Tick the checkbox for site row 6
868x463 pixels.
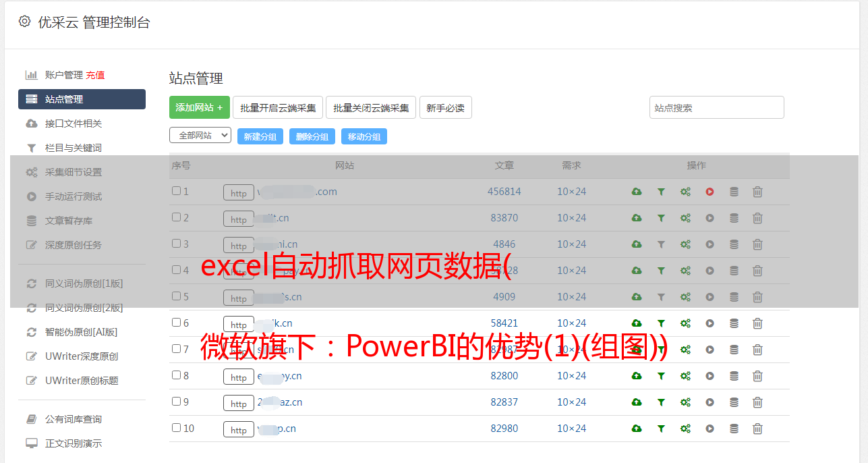click(x=176, y=323)
